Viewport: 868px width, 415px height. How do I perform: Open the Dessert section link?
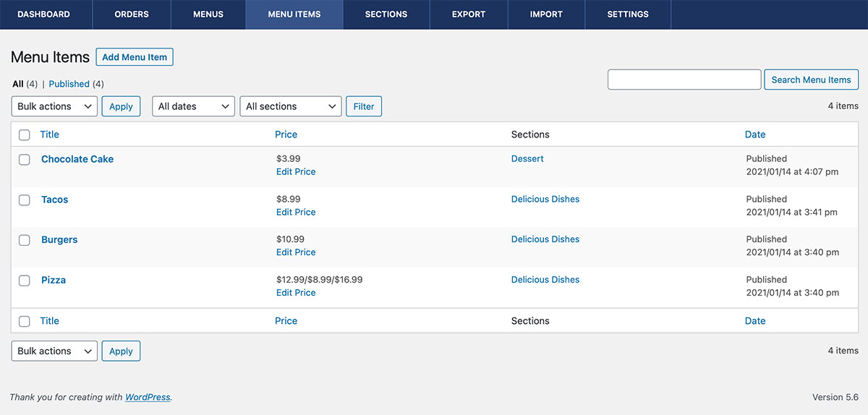click(x=527, y=158)
